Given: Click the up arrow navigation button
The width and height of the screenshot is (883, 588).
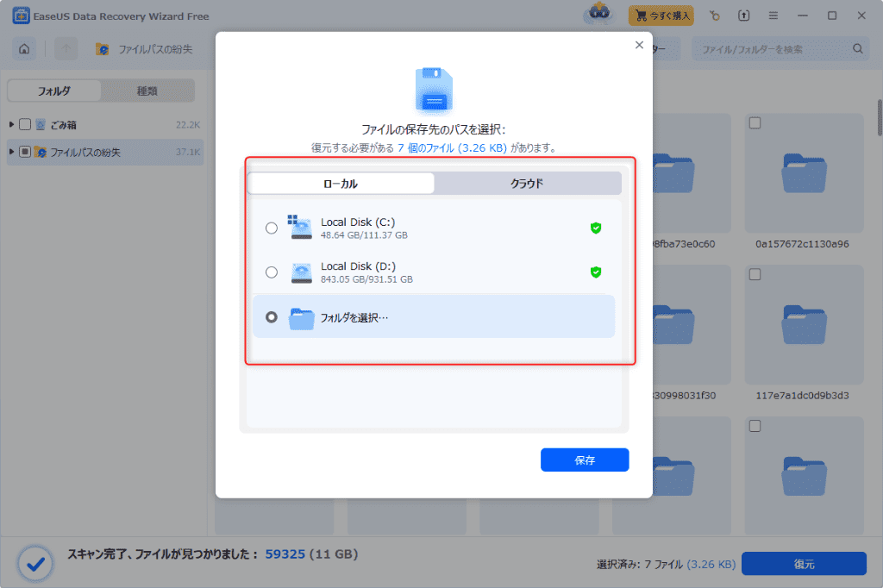Looking at the screenshot, I should click(66, 49).
